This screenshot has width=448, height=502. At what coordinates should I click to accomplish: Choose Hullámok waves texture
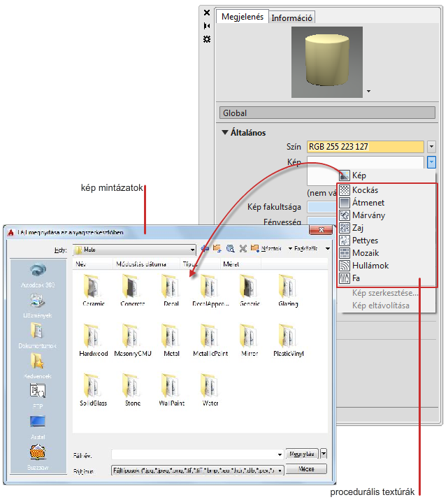coord(387,266)
